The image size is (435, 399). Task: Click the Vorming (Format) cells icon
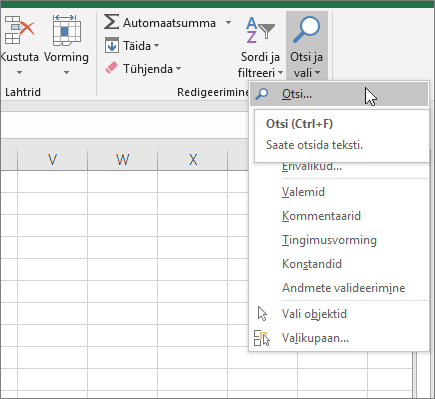tap(67, 30)
